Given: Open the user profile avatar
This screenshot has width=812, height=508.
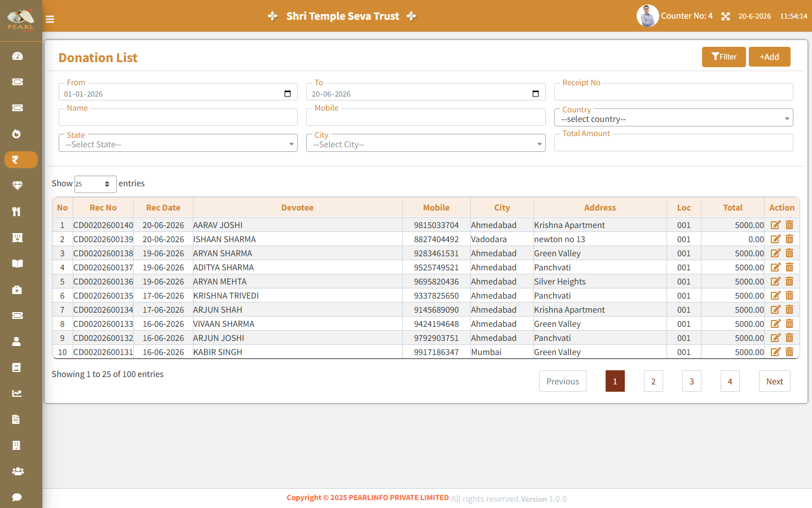Looking at the screenshot, I should click(648, 16).
